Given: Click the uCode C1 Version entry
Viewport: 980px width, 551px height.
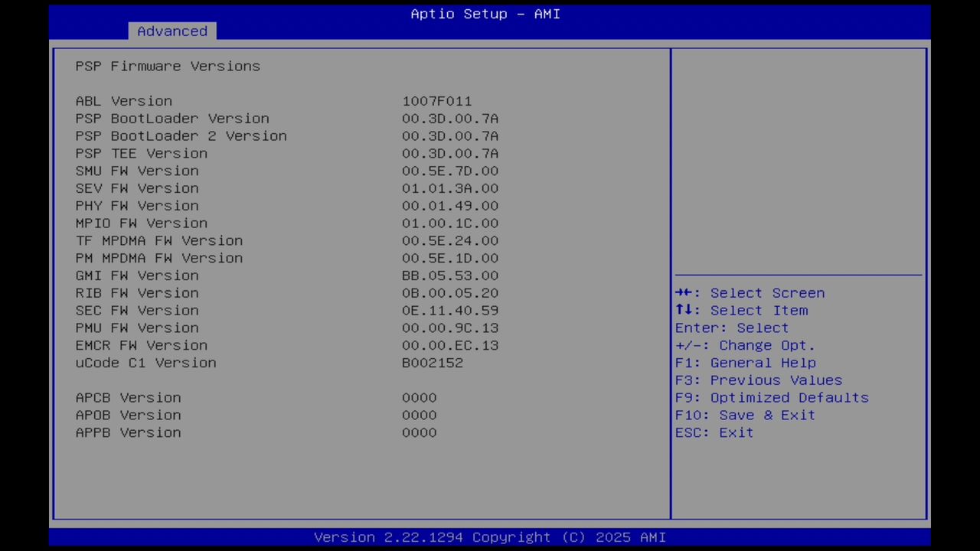Looking at the screenshot, I should [x=145, y=363].
